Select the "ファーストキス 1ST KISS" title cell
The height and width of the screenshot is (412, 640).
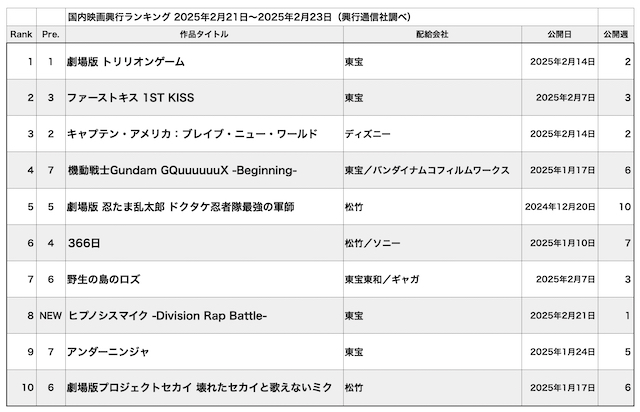[x=133, y=98]
